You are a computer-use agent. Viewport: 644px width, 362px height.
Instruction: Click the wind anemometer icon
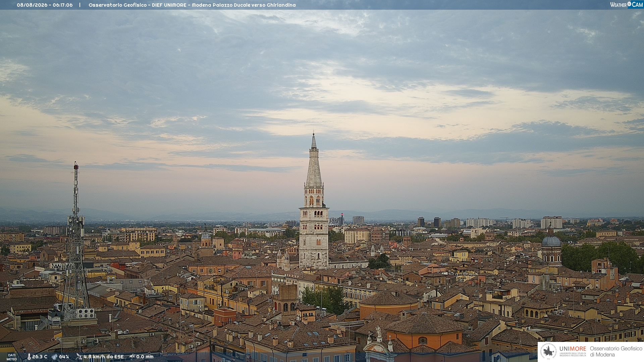[79, 357]
